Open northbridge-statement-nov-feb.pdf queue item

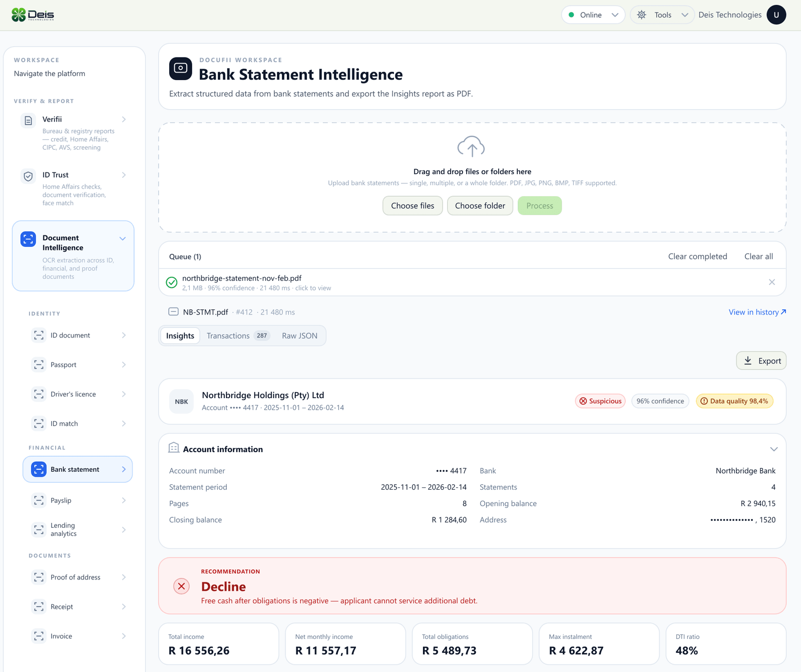[x=472, y=282]
